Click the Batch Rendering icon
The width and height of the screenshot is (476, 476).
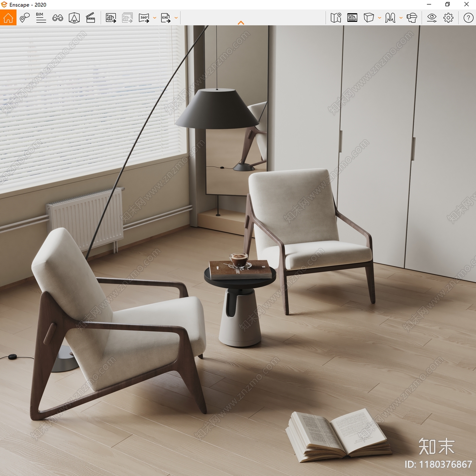[x=127, y=18]
